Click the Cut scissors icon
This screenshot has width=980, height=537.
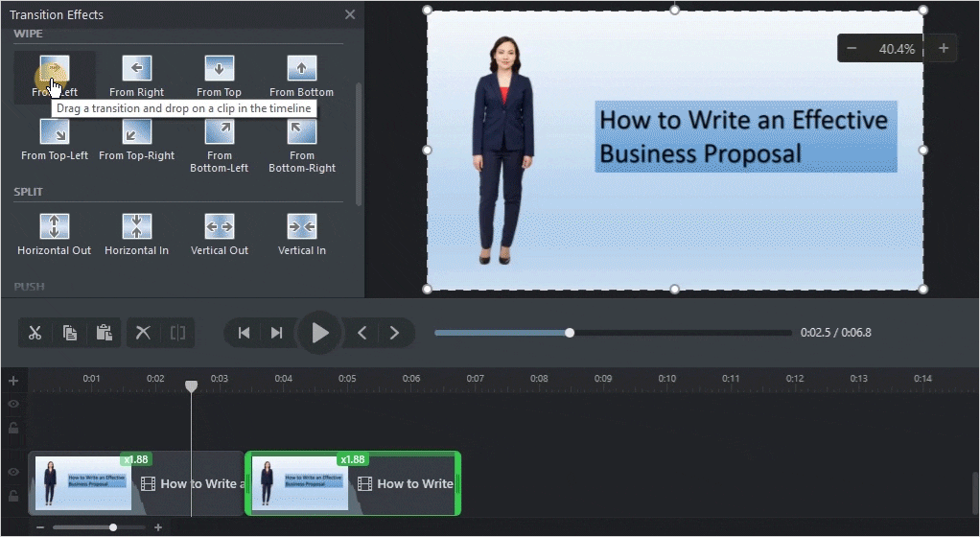(x=35, y=333)
